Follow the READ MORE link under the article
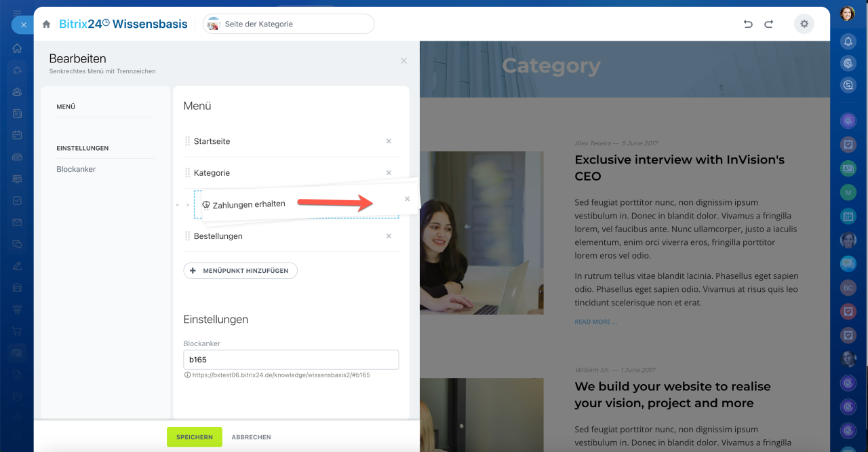This screenshot has height=452, width=868. pos(596,322)
